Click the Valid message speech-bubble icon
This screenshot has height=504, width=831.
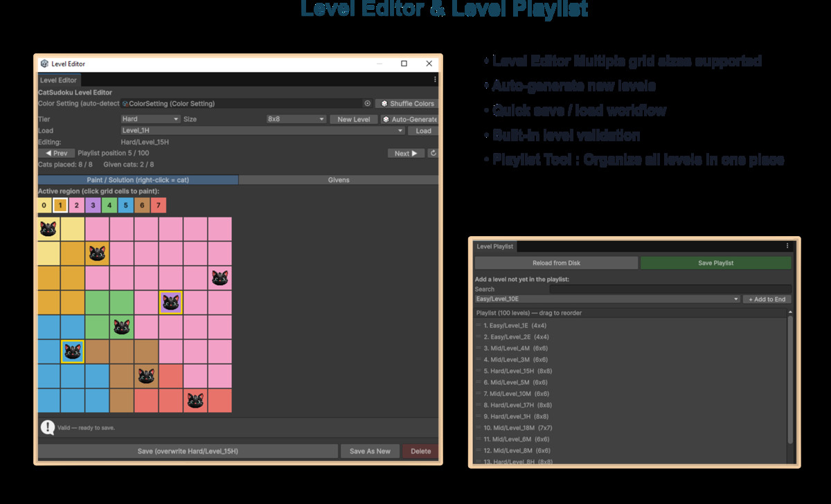pyautogui.click(x=47, y=427)
